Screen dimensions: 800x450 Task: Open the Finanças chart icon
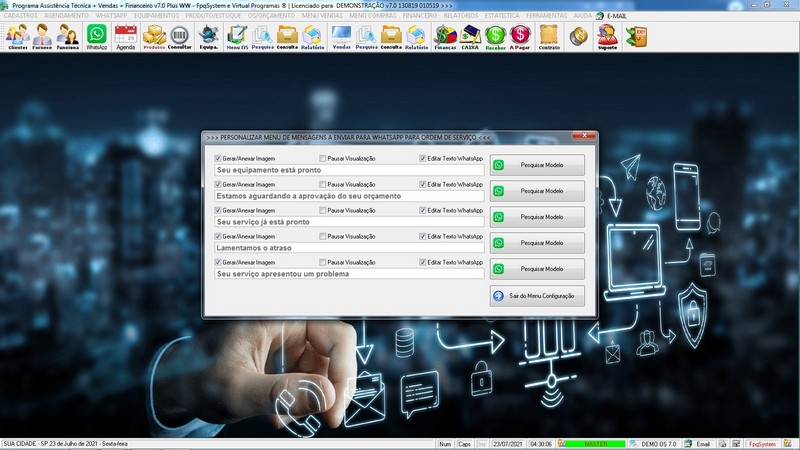point(445,37)
